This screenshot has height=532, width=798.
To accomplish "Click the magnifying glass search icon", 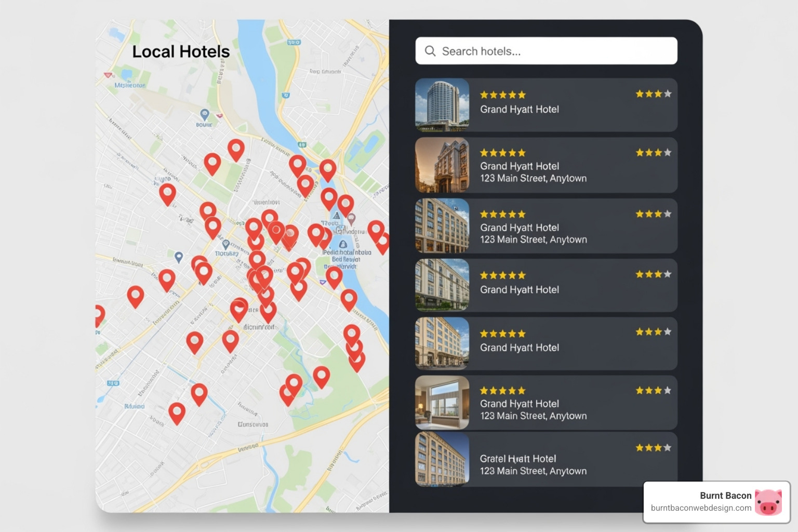I will point(430,51).
